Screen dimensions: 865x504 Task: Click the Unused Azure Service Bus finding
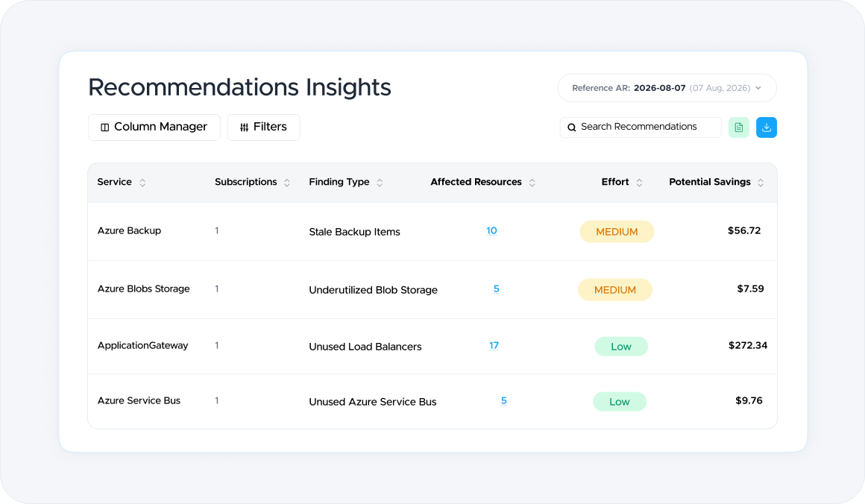click(x=372, y=401)
